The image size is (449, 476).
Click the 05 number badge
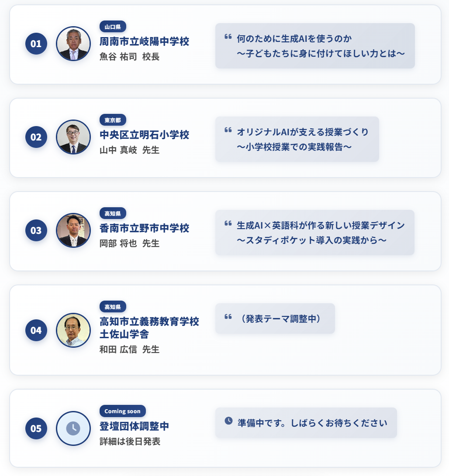coord(36,428)
